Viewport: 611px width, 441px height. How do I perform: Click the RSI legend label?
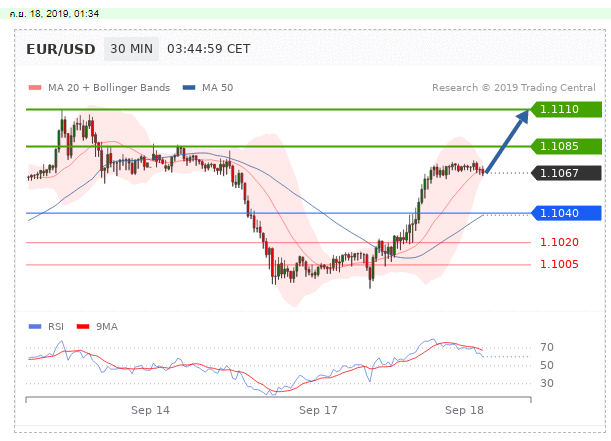pos(56,326)
